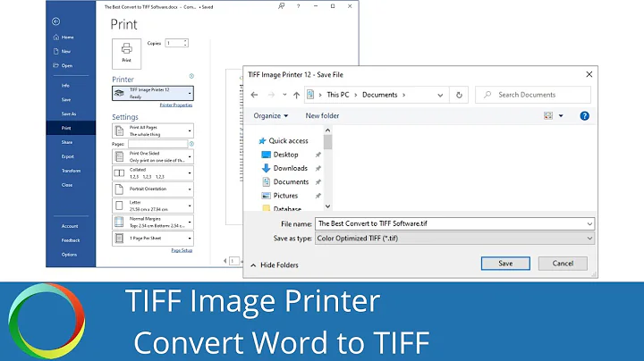644x361 pixels.
Task: Click the info icon next to Pages field
Action: click(191, 144)
